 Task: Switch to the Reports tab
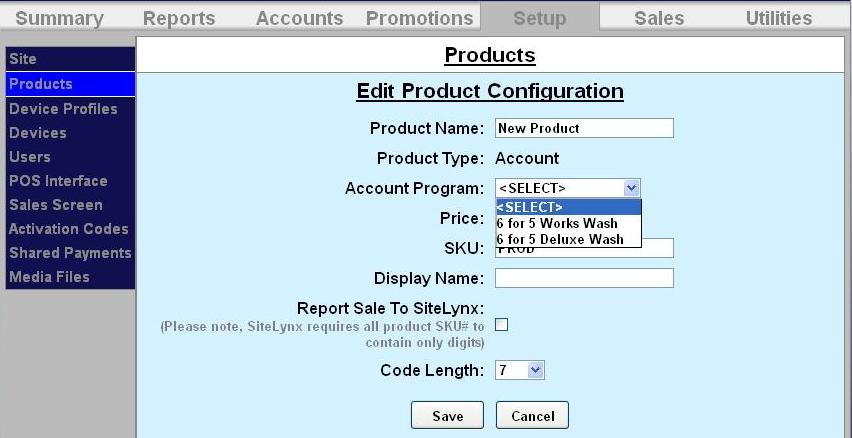[x=179, y=18]
